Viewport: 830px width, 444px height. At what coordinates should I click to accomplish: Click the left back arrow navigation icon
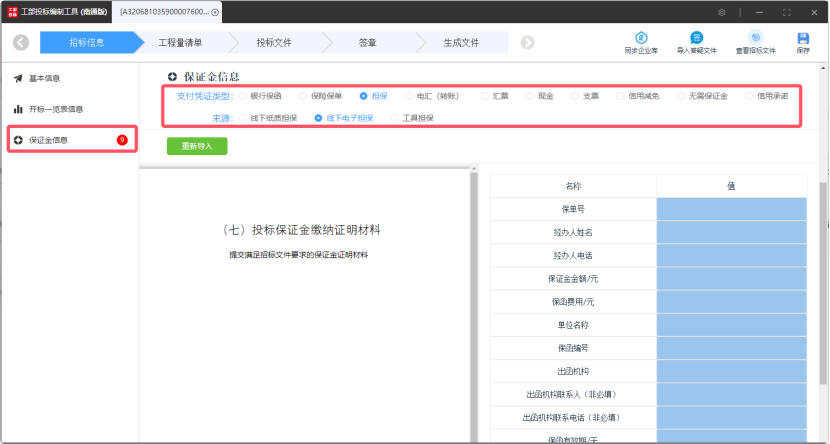pos(21,42)
